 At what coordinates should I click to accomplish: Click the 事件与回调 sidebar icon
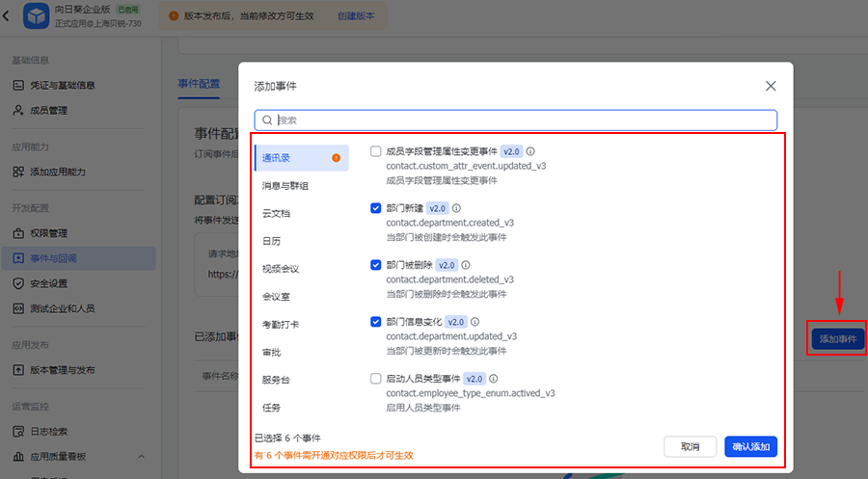coord(18,258)
